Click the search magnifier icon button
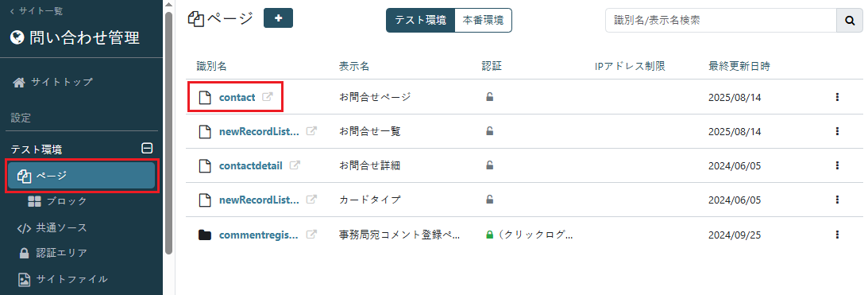The height and width of the screenshot is (295, 868). [849, 21]
